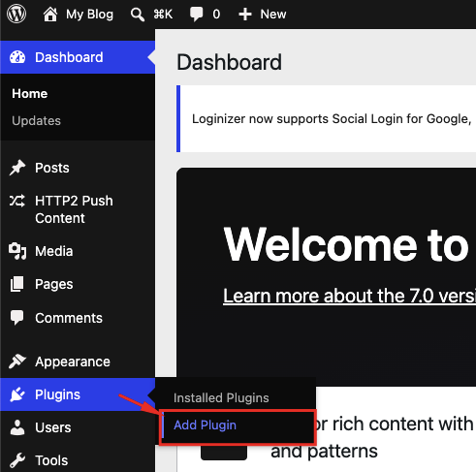Select Add Plugin from Plugins submenu
476x472 pixels.
click(205, 425)
